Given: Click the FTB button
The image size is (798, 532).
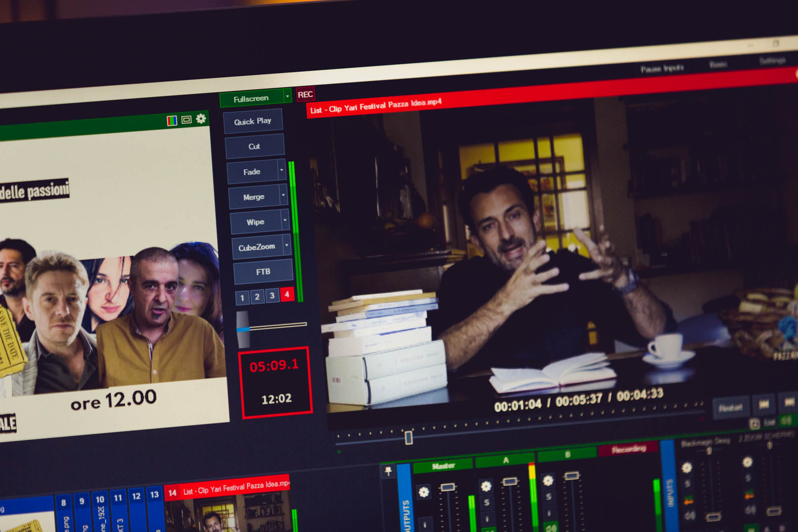Looking at the screenshot, I should 263,272.
